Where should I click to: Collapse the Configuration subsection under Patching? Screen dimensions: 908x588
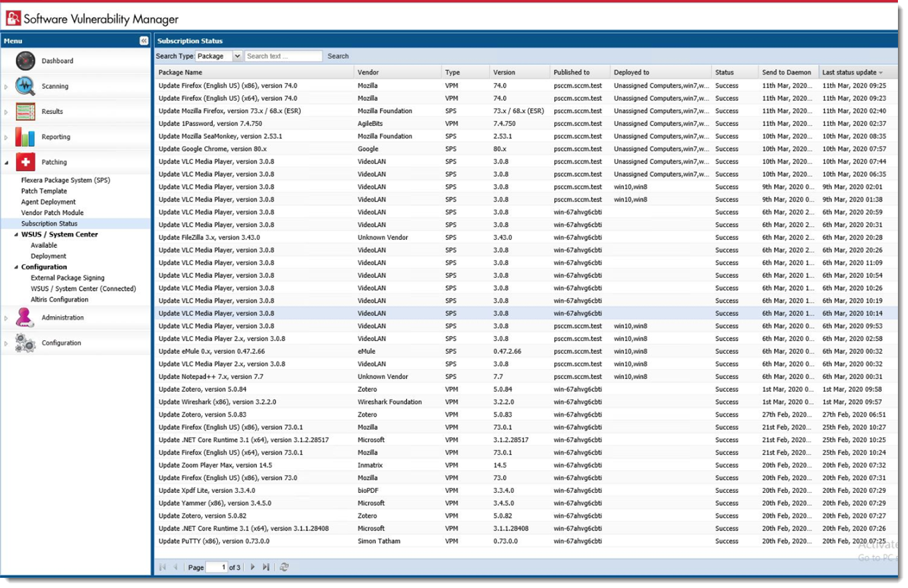[x=16, y=267]
